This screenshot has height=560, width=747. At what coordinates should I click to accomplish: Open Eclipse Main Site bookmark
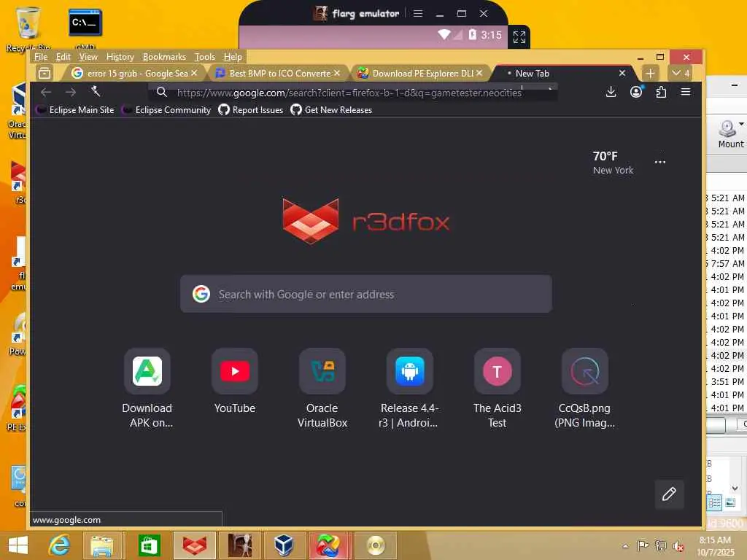tap(76, 110)
